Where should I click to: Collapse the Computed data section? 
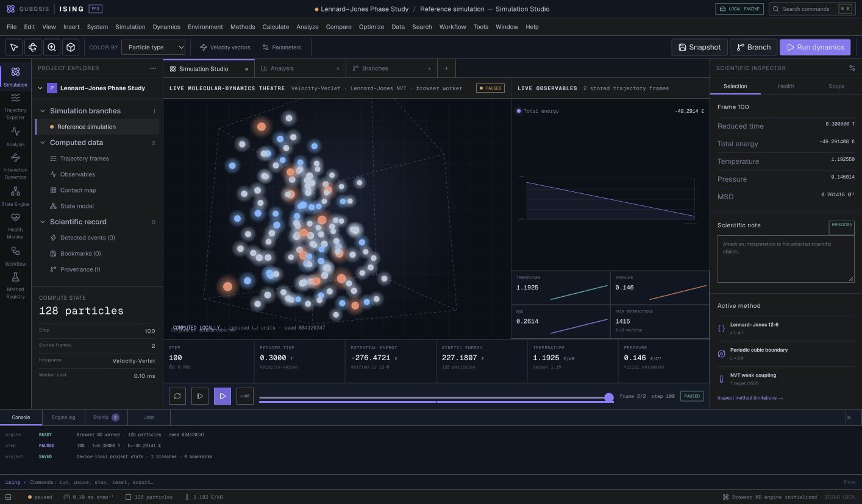[x=43, y=143]
